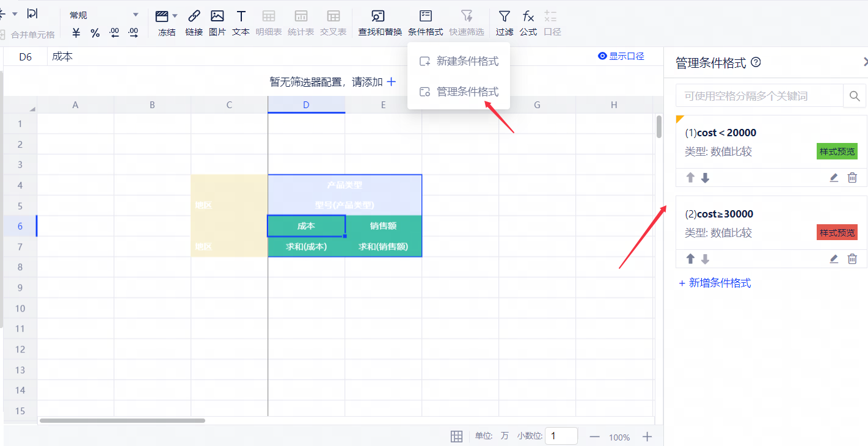Image resolution: width=868 pixels, height=446 pixels.
Task: Expand the 常规 number format dropdown
Action: (x=136, y=15)
